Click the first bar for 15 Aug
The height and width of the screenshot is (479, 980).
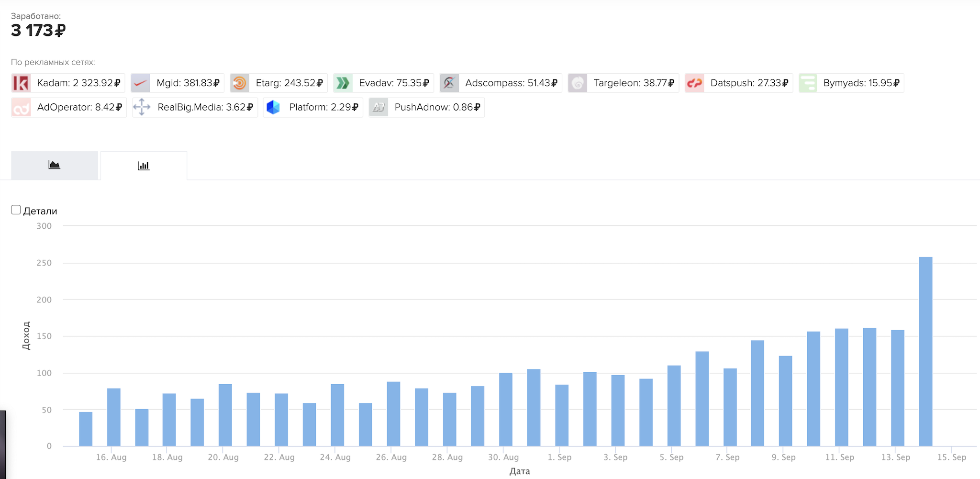tap(86, 429)
